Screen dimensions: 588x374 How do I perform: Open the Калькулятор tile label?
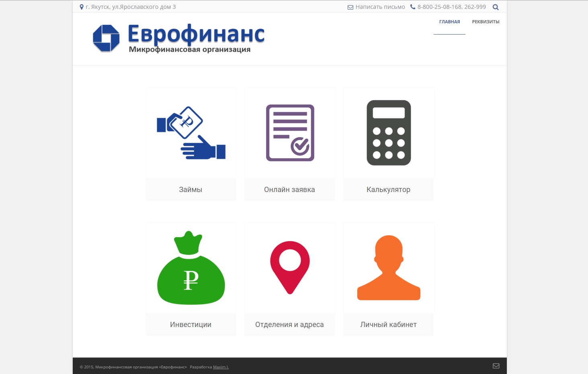[388, 190]
